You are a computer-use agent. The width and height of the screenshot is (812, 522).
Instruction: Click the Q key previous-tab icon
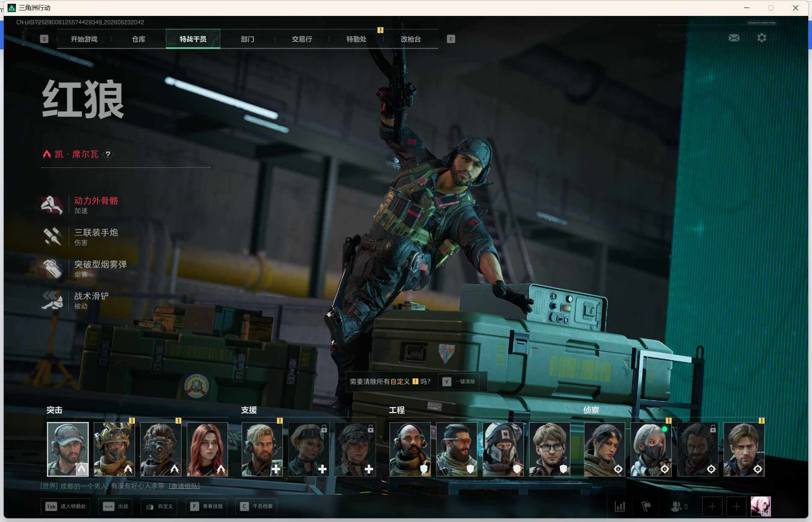[x=44, y=39]
